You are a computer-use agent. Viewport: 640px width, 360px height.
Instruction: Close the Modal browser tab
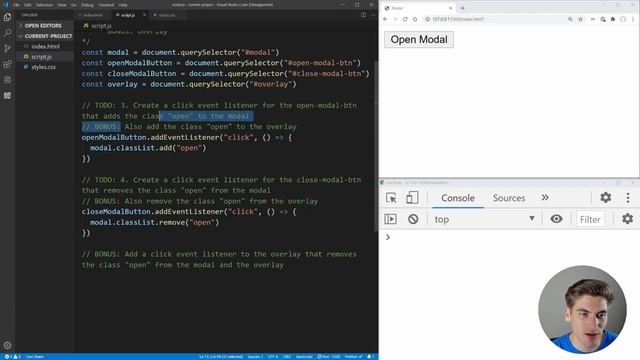451,8
